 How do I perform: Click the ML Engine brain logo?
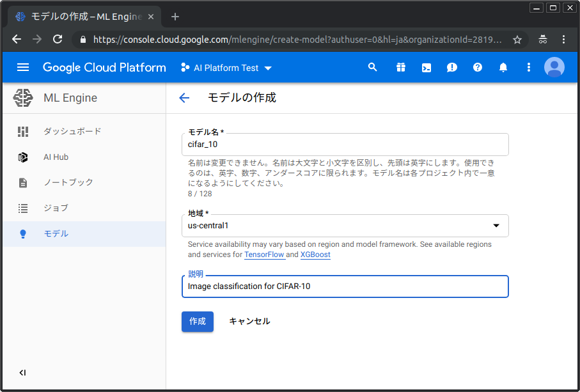tap(23, 98)
